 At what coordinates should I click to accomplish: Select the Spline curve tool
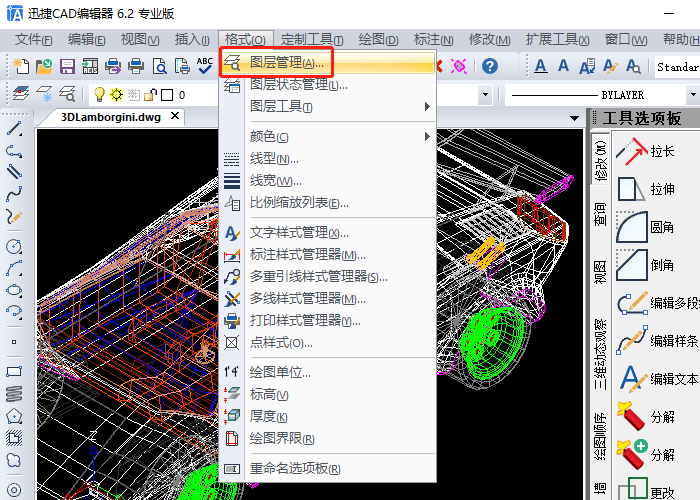pyautogui.click(x=14, y=194)
